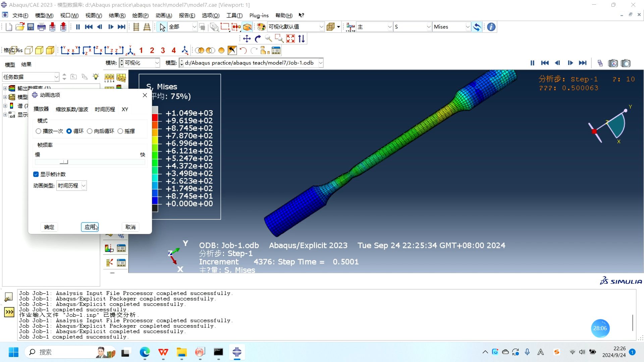Viewport: 644px width, 362px height.
Task: Open the 文件(F) menu
Action: [20, 15]
